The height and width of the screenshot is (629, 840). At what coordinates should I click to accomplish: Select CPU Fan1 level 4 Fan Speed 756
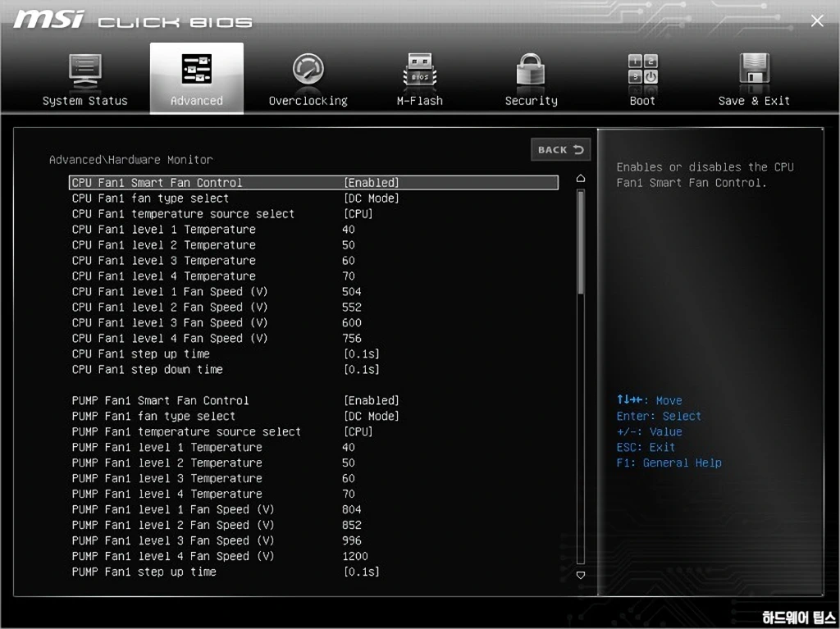tap(351, 338)
